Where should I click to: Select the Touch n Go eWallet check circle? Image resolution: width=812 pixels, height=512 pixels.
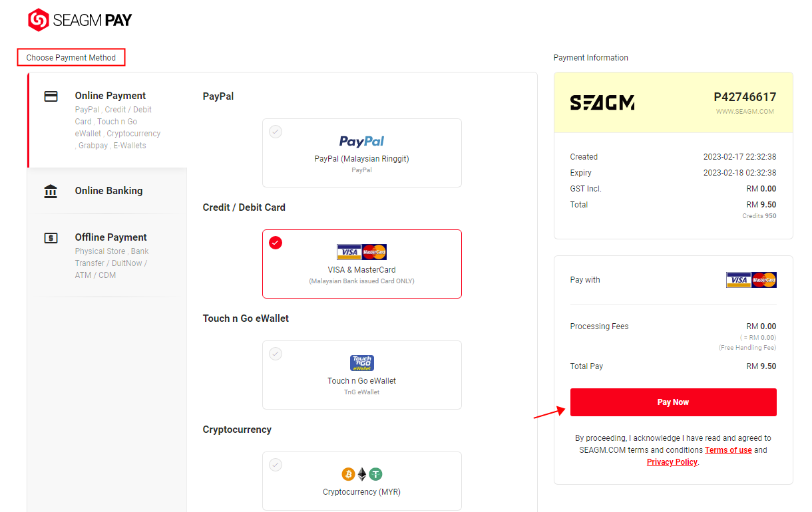[x=276, y=354]
